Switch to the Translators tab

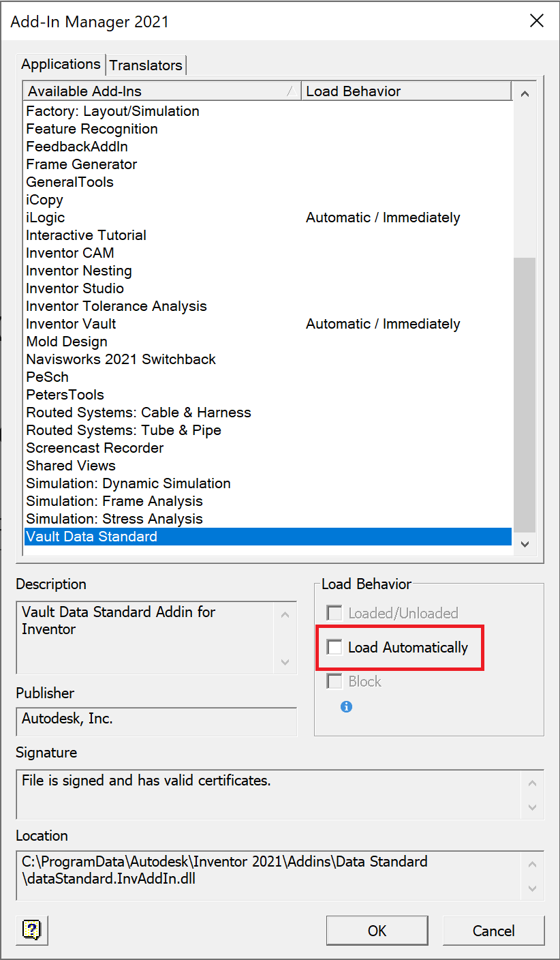[146, 65]
